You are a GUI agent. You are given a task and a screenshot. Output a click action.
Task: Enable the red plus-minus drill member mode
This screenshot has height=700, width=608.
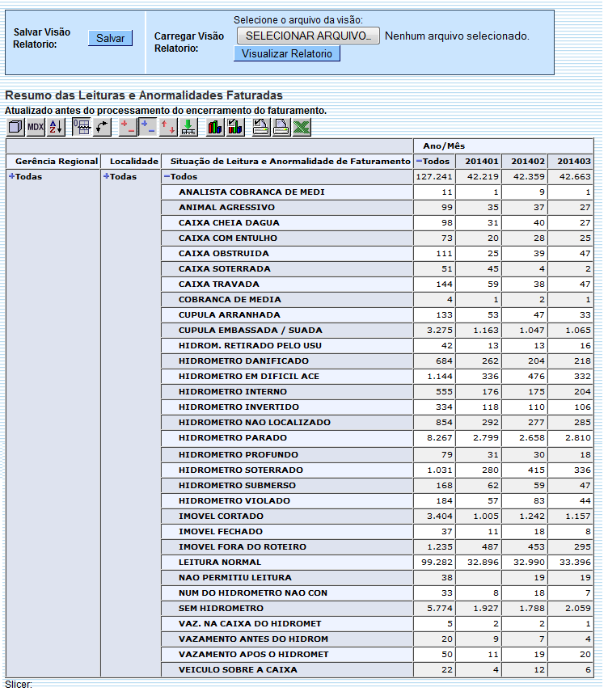point(128,127)
